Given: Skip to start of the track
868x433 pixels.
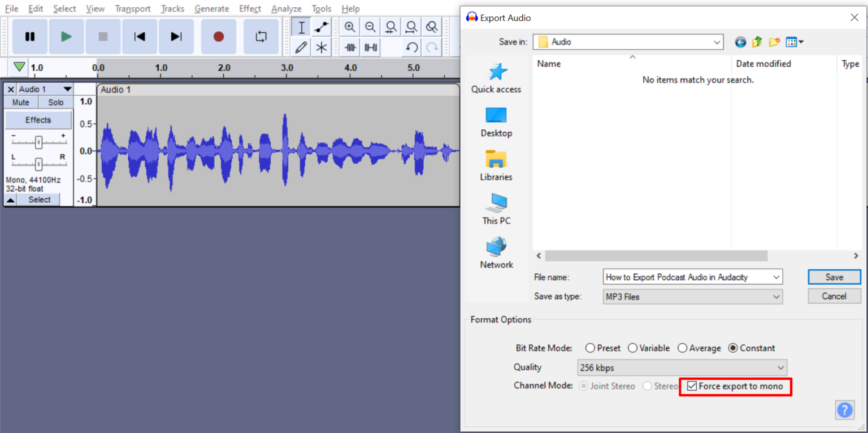Looking at the screenshot, I should (x=140, y=37).
